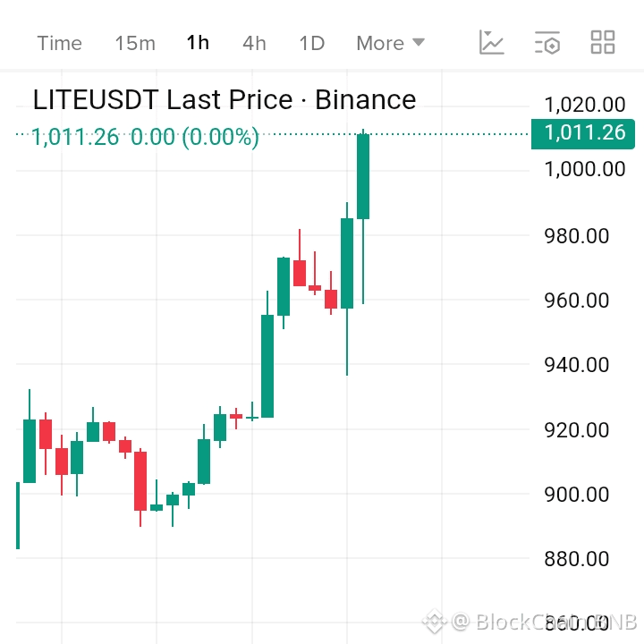644x644 pixels.
Task: Click the 900.00 axis label
Action: point(576,494)
